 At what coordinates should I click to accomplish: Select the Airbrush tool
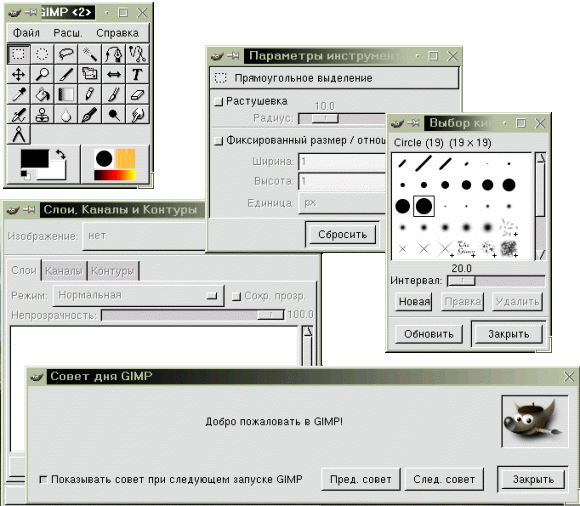pos(18,114)
